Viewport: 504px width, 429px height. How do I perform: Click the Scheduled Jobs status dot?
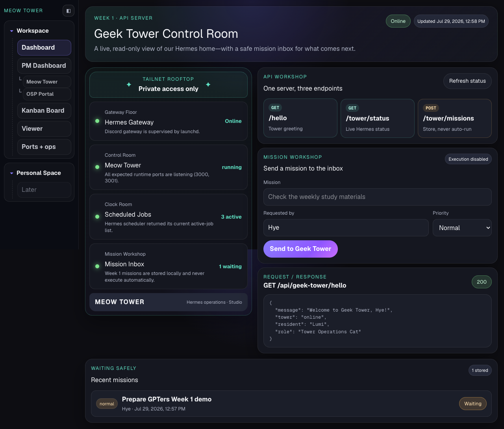coord(97,217)
